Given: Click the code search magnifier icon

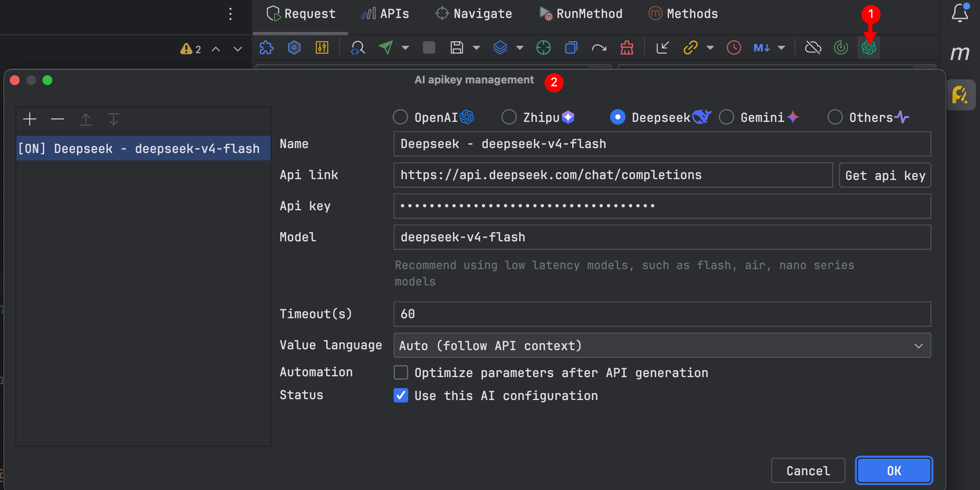Looking at the screenshot, I should [358, 48].
